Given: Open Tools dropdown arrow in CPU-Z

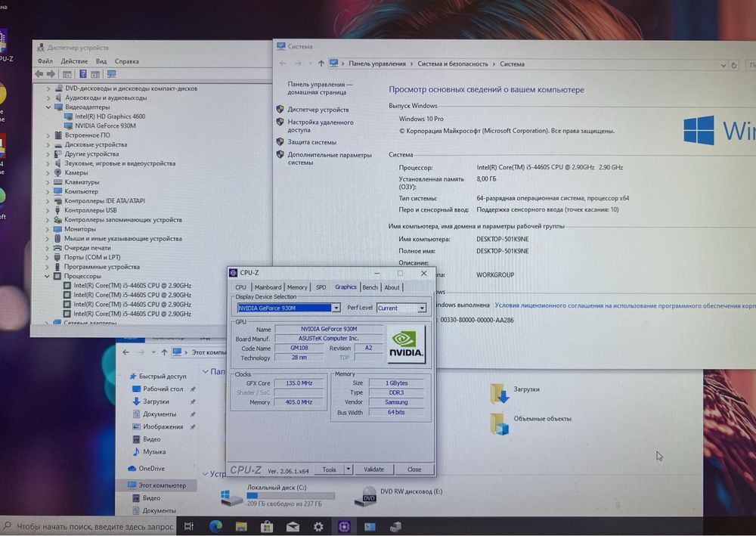Looking at the screenshot, I should (349, 469).
